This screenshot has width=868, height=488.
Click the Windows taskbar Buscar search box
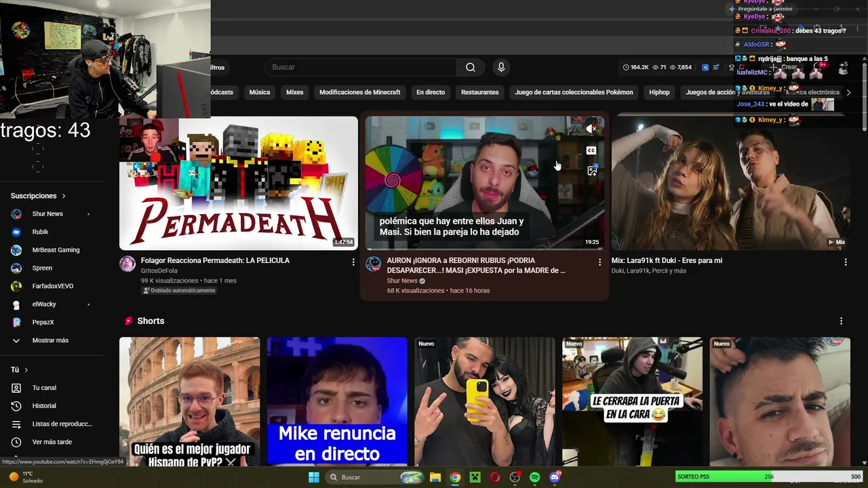375,477
